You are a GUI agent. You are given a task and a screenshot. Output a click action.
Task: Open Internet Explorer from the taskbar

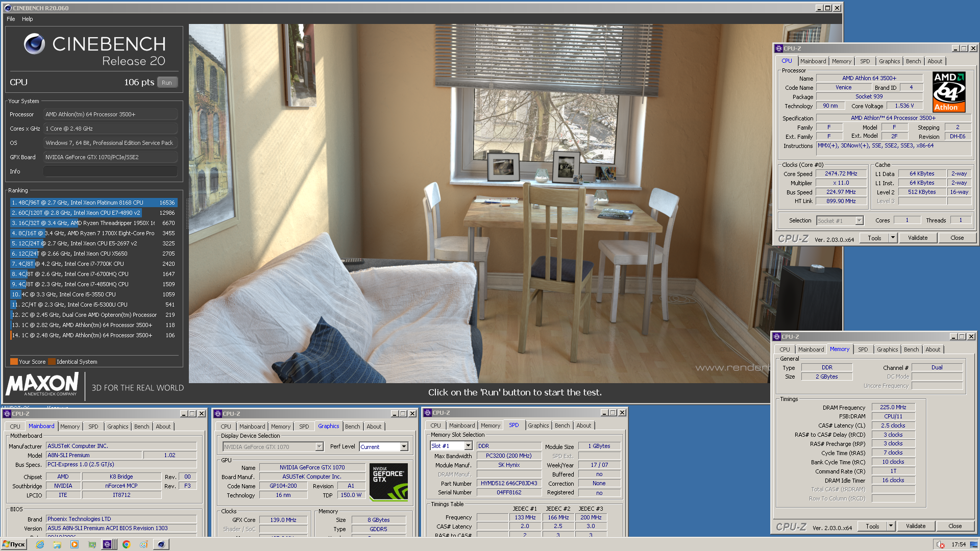click(x=40, y=544)
